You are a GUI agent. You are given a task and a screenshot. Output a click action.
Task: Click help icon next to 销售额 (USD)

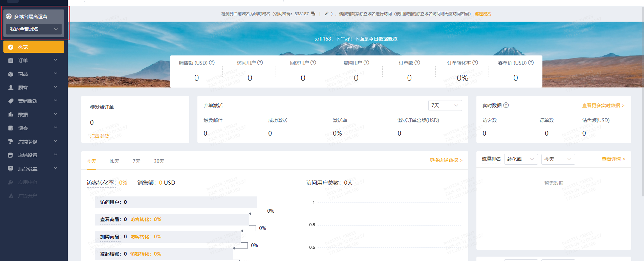coord(212,63)
